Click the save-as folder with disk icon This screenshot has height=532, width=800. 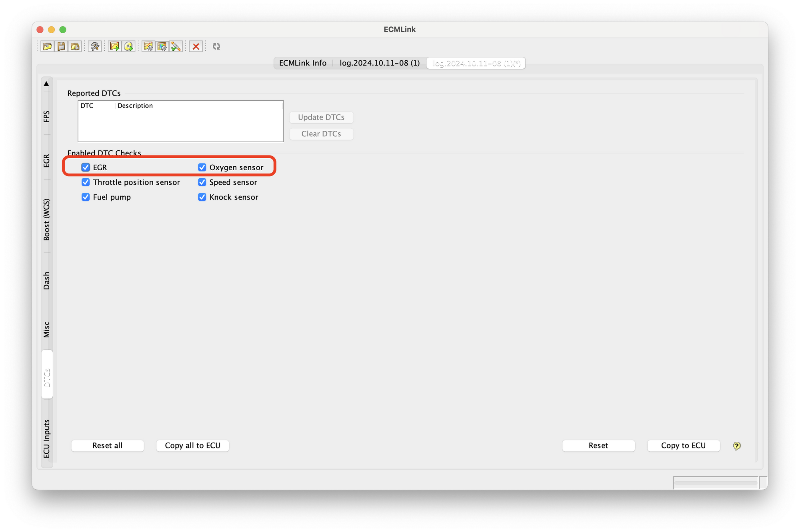(75, 46)
